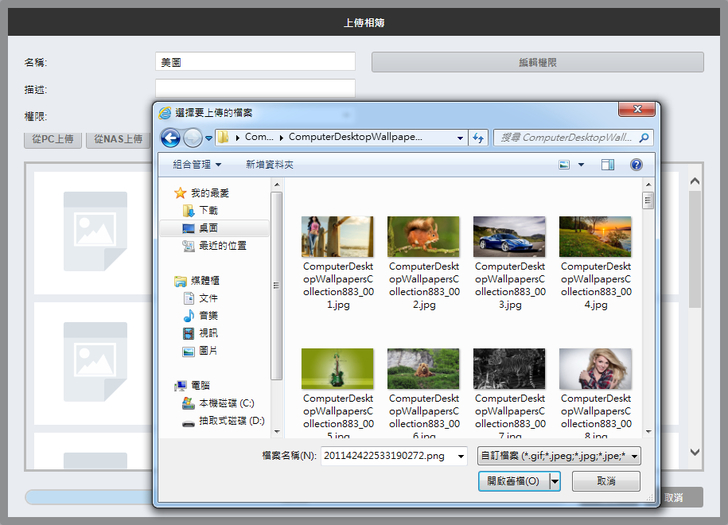This screenshot has height=525, width=728.
Task: Select the girl on beach thumbnail 001.jpg
Action: click(338, 236)
